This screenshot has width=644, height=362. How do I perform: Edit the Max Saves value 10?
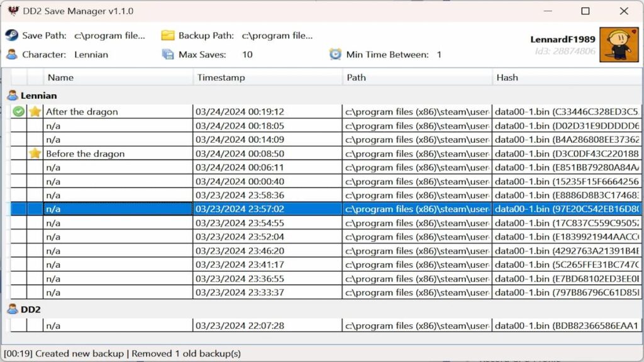point(247,55)
